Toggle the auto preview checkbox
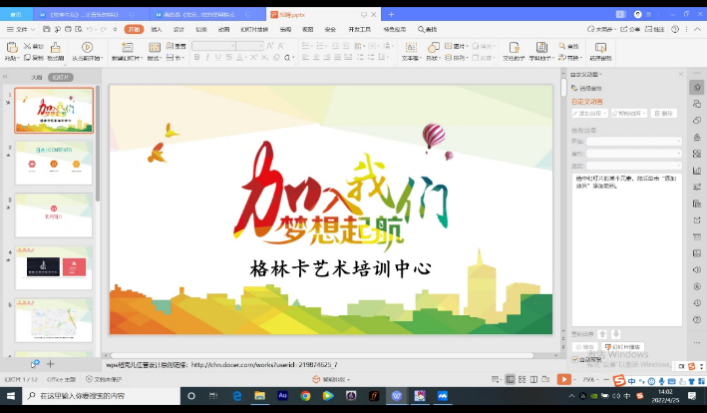Screen dimensions: 707x413 pyautogui.click(x=576, y=358)
